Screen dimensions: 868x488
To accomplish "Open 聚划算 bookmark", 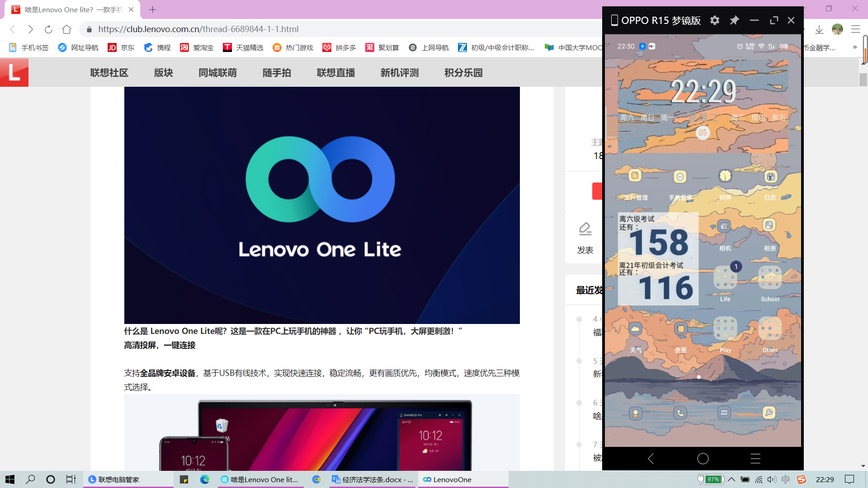I will tap(382, 47).
